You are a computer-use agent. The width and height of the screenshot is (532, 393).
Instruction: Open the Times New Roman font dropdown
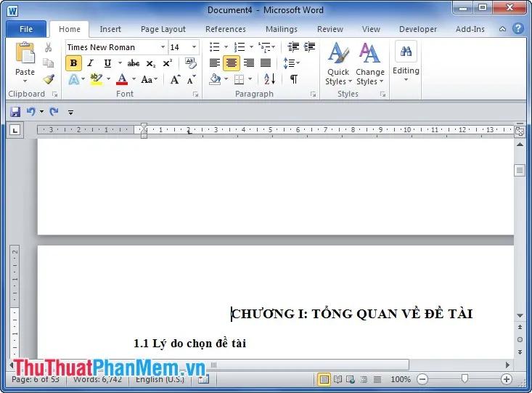163,47
